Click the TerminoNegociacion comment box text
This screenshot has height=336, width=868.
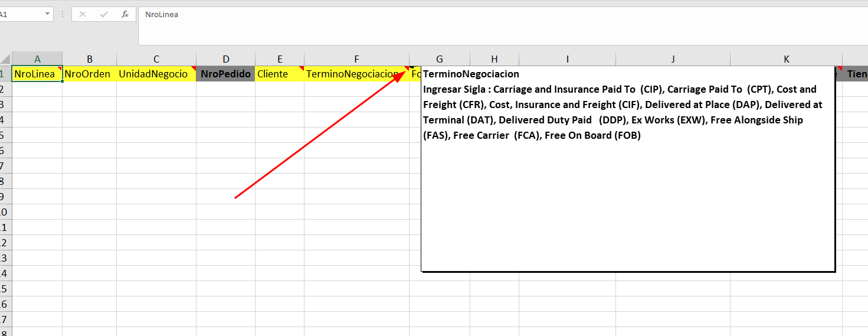tap(620, 112)
